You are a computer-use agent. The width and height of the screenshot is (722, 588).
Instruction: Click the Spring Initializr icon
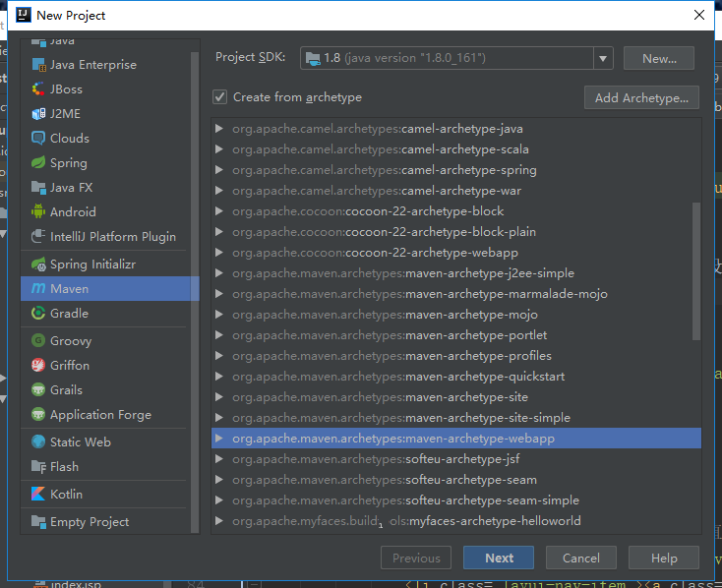tap(38, 265)
